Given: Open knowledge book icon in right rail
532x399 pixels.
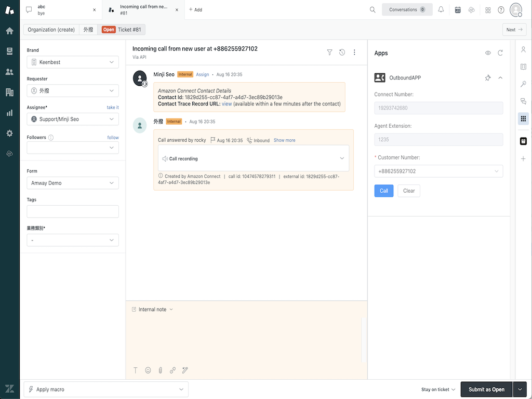Looking at the screenshot, I should click(x=523, y=67).
